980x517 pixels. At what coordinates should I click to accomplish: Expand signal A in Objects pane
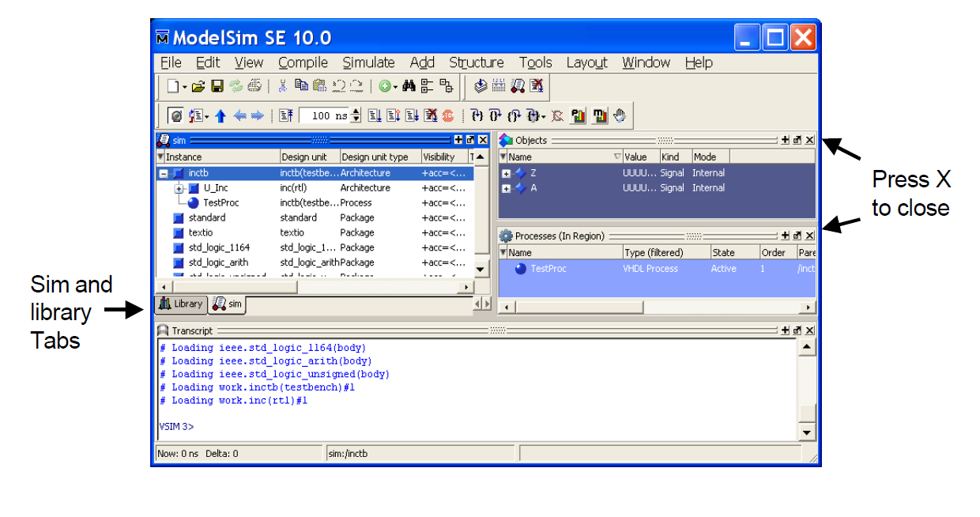[x=506, y=188]
